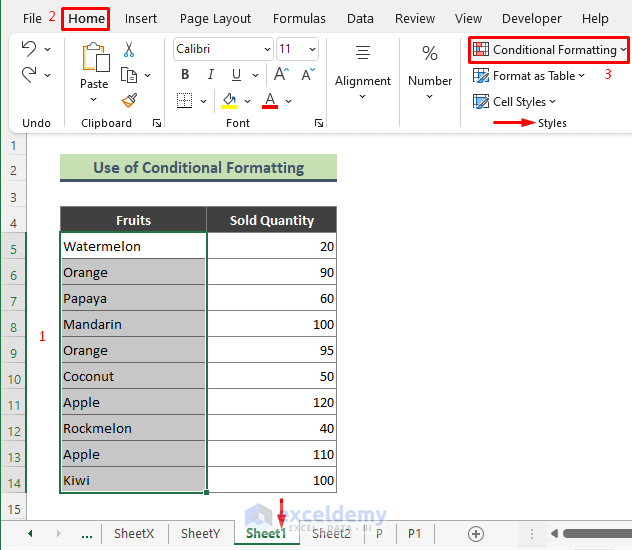Add a new sheet with plus icon
Viewport: 632px width, 550px height.
[476, 534]
